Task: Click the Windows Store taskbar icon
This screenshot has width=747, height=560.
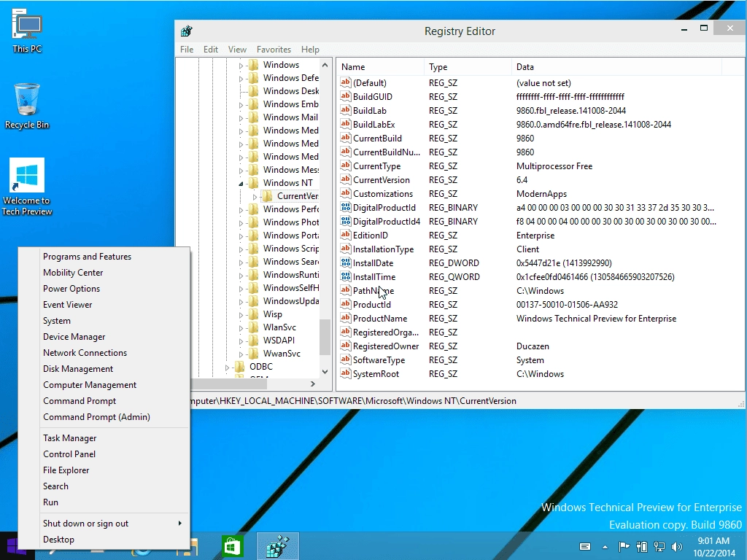Action: [233, 545]
